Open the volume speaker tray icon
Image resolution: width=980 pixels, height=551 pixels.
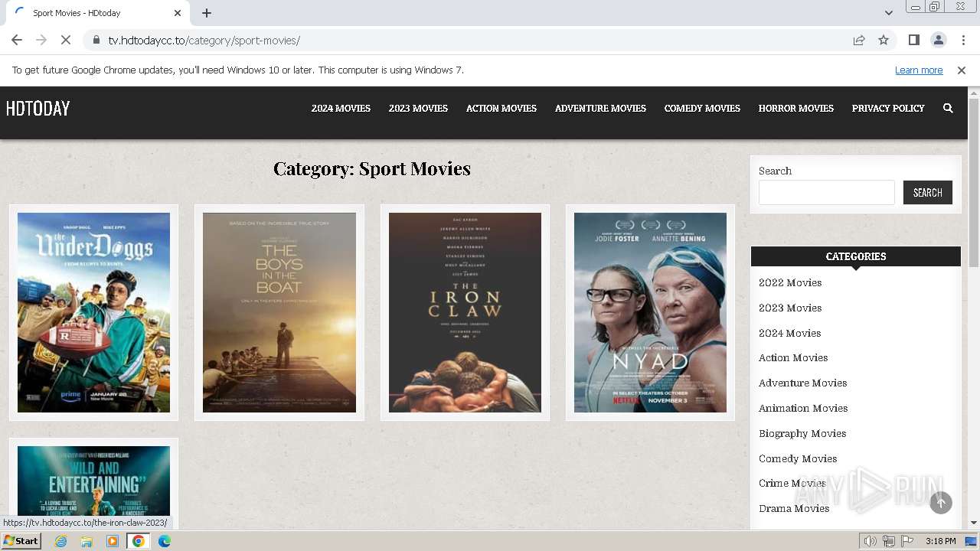[870, 541]
